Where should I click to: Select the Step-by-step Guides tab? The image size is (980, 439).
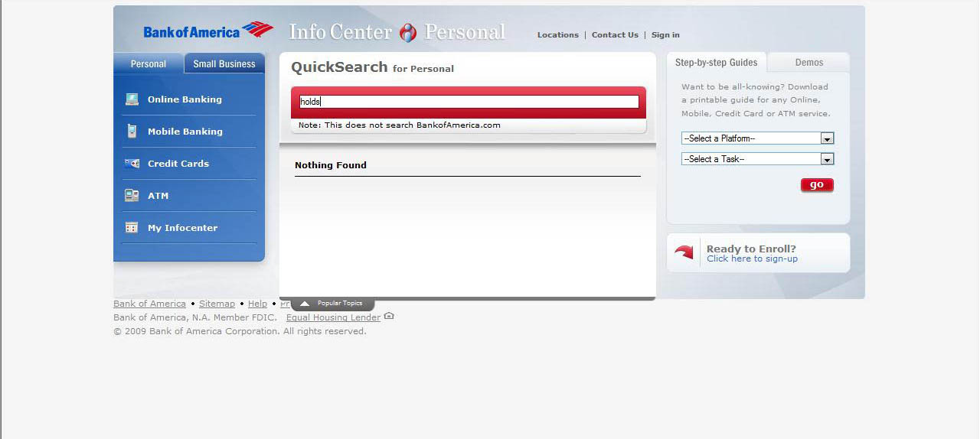(x=716, y=63)
